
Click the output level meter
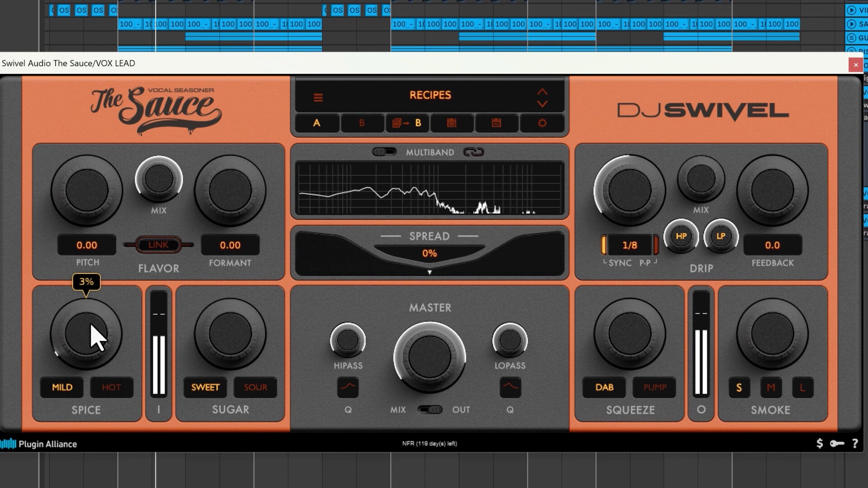[x=701, y=343]
